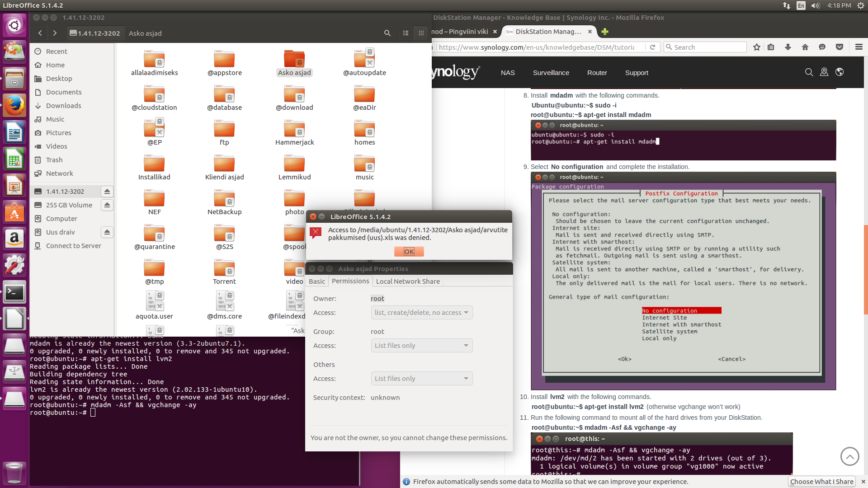868x488 pixels.
Task: Open Downloads in sidebar
Action: pos(63,106)
